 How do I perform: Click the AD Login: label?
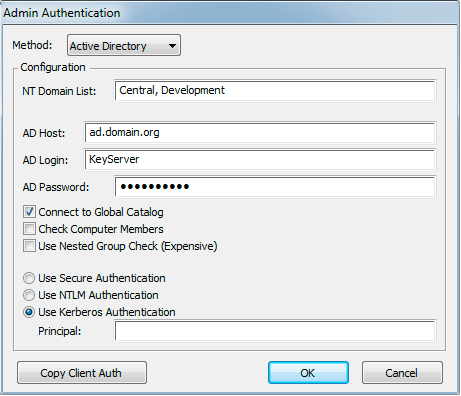(x=45, y=160)
